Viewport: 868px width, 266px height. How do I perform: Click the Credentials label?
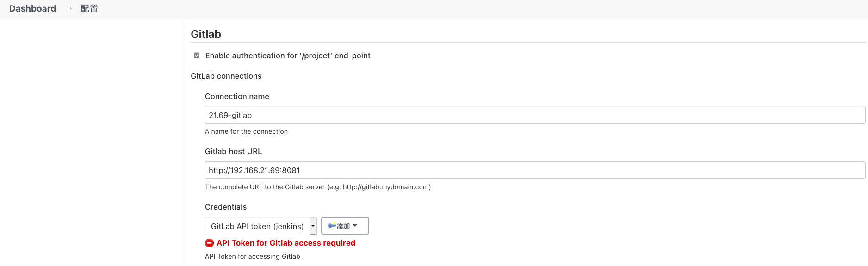[x=226, y=207]
